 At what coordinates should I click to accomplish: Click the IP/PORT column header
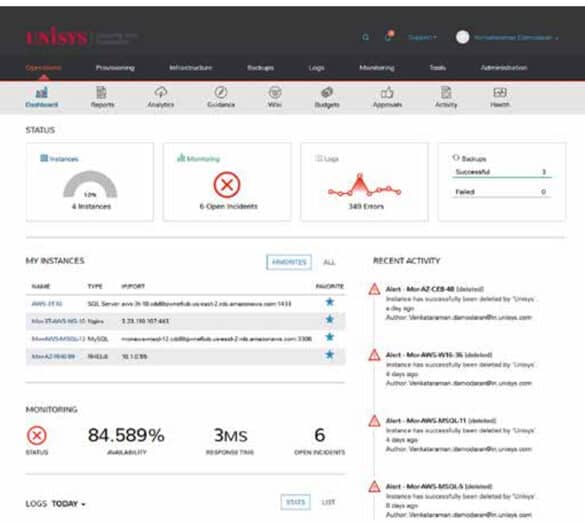(x=133, y=286)
